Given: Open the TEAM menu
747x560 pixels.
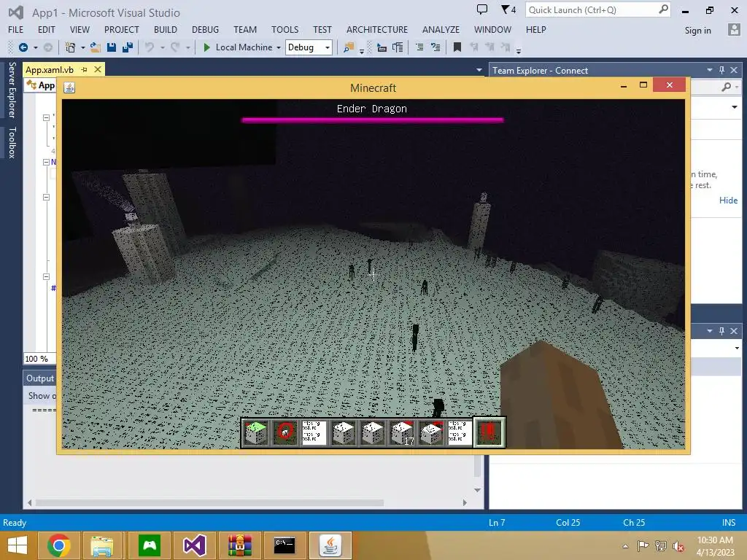Looking at the screenshot, I should tap(245, 29).
